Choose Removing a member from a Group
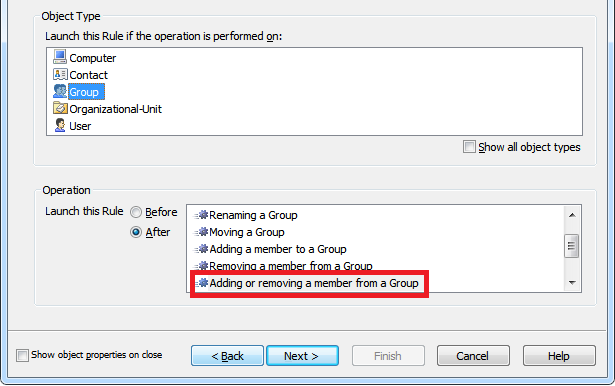The image size is (615, 386). click(291, 266)
